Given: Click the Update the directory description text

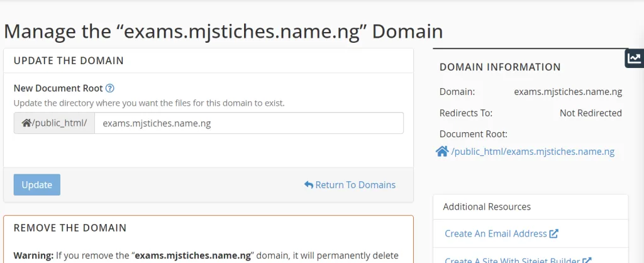Looking at the screenshot, I should click(149, 103).
